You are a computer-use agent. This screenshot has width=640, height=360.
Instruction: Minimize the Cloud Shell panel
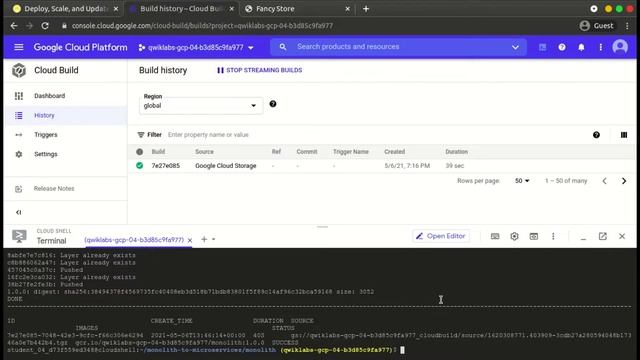click(x=583, y=238)
